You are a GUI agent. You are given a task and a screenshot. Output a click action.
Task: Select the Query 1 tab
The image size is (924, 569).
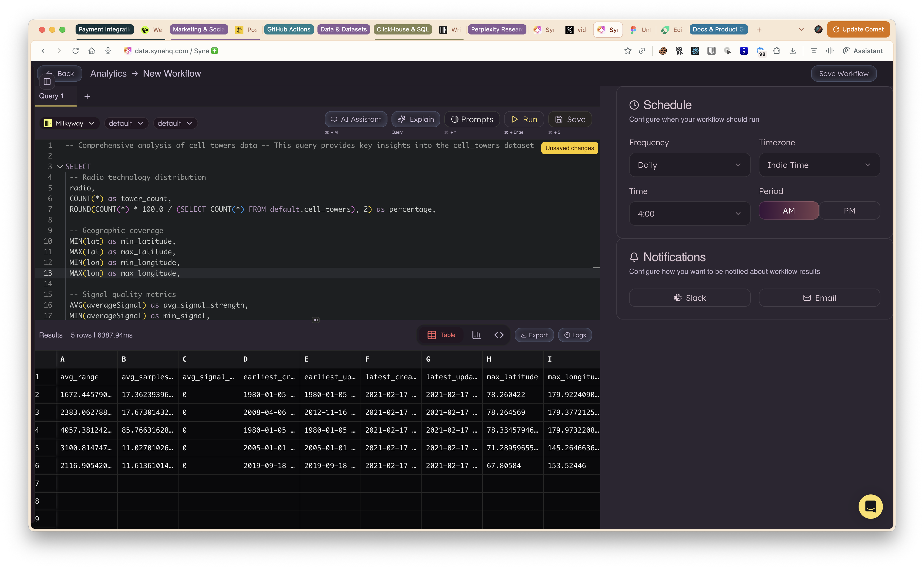[x=51, y=96]
